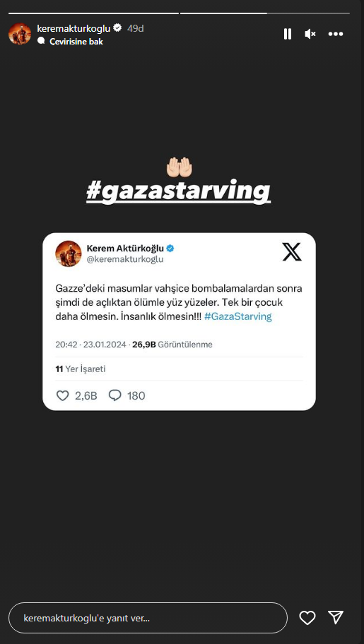
Task: Click the verified badge beside username
Action: point(117,28)
